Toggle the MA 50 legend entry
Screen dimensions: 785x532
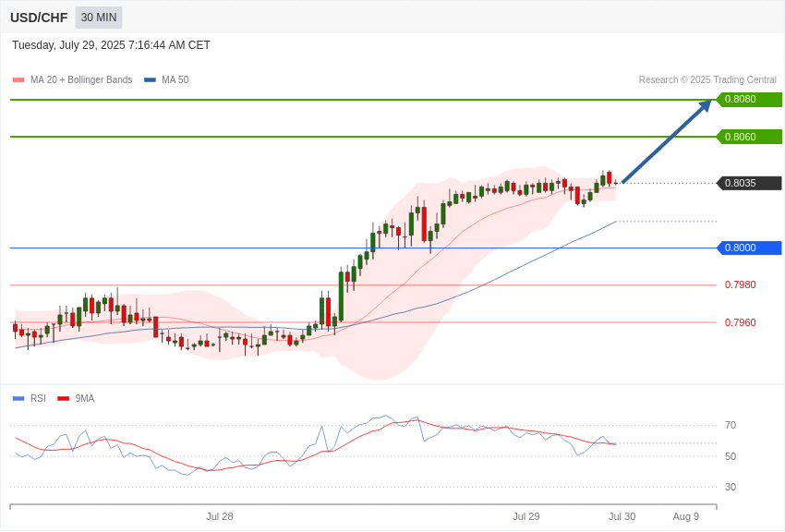[166, 79]
